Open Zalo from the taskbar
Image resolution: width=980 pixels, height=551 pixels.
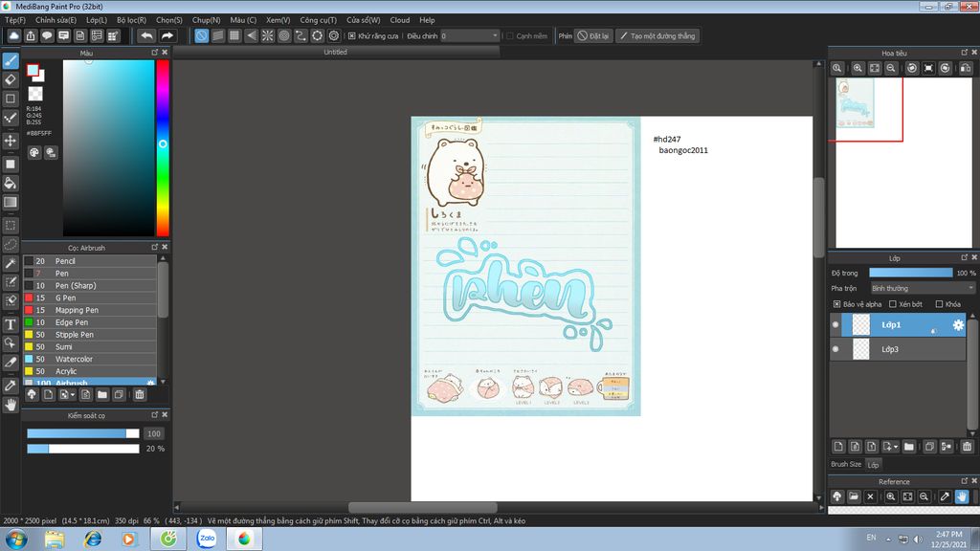click(x=207, y=539)
